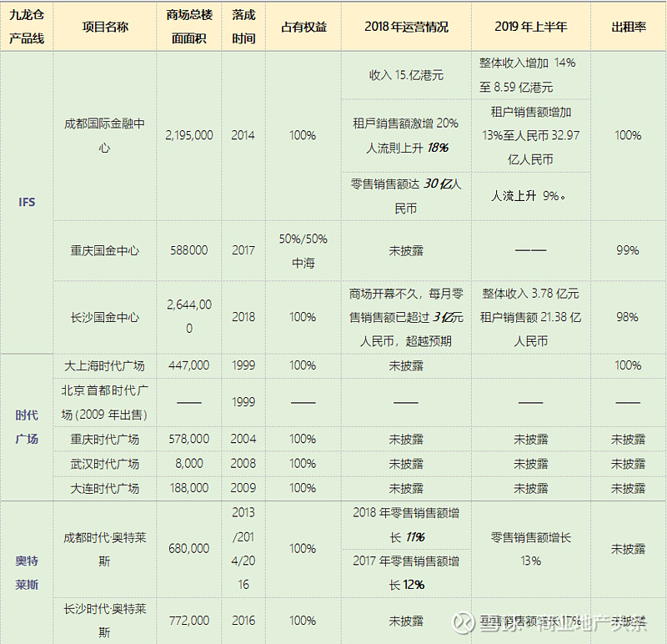667x644 pixels.
Task: Click the '人流上升 9%' cell
Action: (531, 196)
